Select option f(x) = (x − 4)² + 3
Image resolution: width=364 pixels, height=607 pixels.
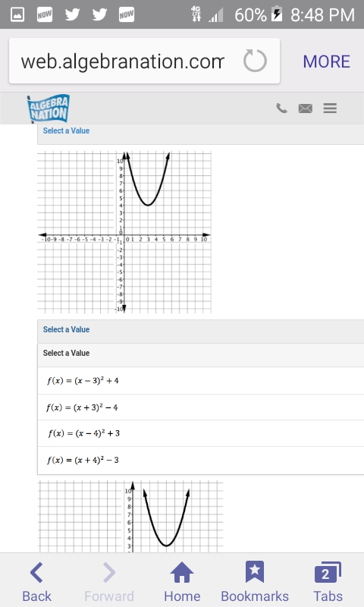[200, 433]
